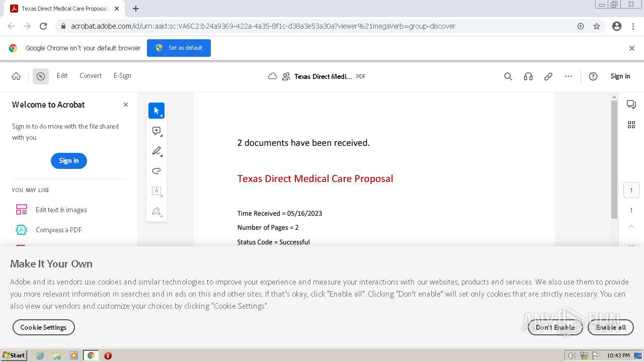
Task: Open the comments panel icon
Action: [x=631, y=105]
